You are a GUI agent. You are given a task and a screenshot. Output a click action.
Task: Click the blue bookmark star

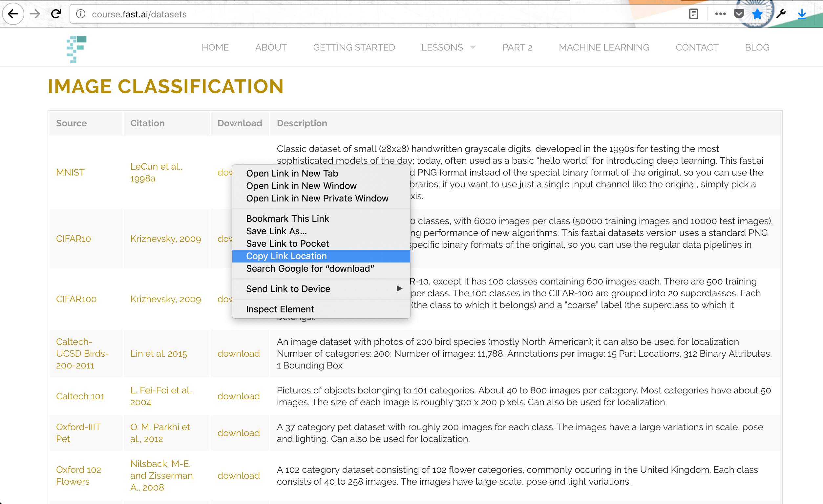pyautogui.click(x=757, y=14)
